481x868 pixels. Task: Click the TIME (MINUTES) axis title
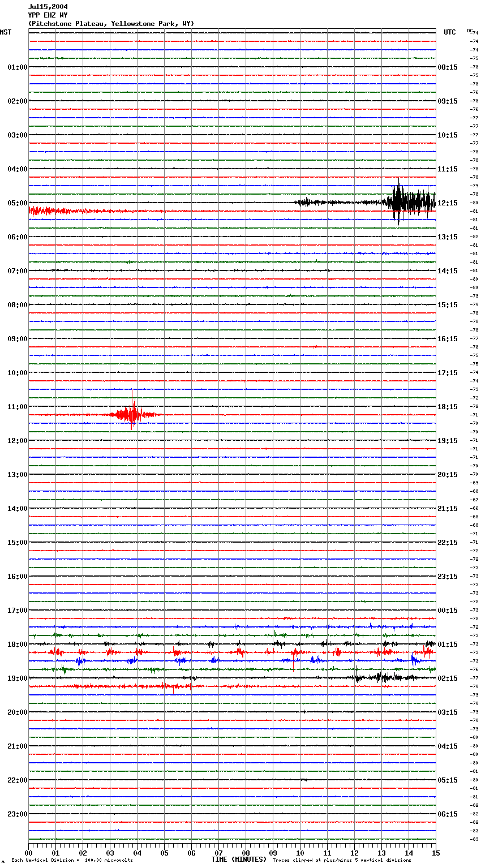pos(239,860)
